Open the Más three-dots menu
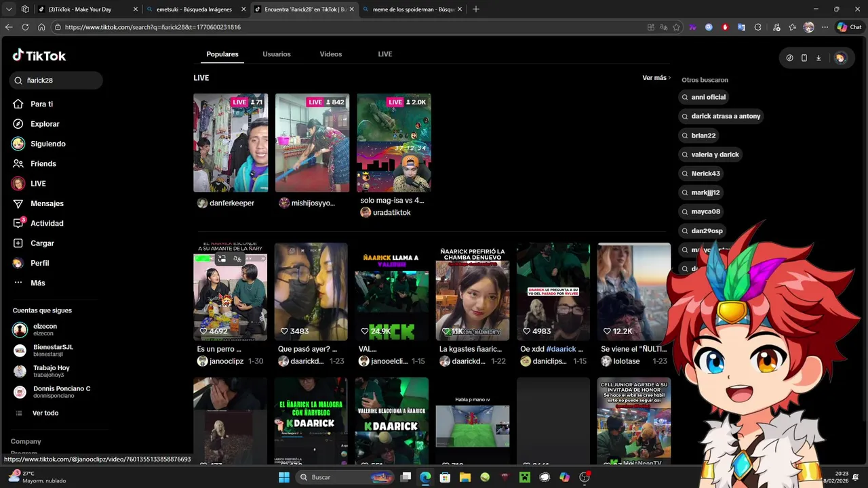868x488 pixels. [x=18, y=283]
